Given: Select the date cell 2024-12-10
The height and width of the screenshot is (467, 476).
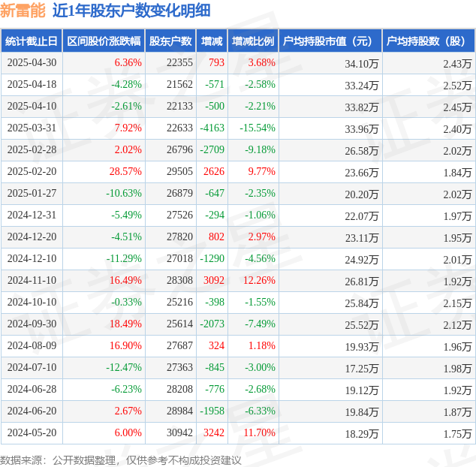Looking at the screenshot, I should coord(32,259).
